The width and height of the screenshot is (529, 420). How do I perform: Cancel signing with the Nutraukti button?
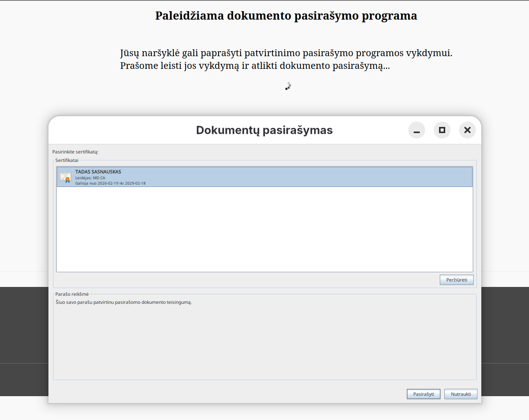(x=461, y=394)
